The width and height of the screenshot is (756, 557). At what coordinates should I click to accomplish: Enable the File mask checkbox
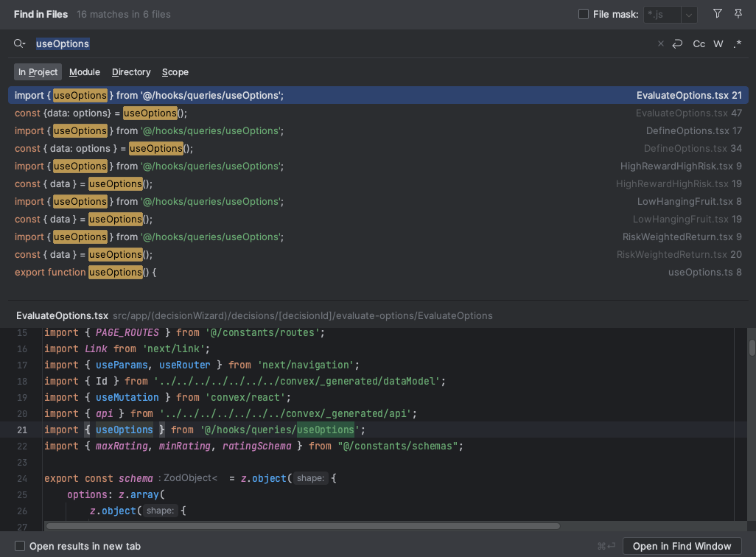point(584,14)
